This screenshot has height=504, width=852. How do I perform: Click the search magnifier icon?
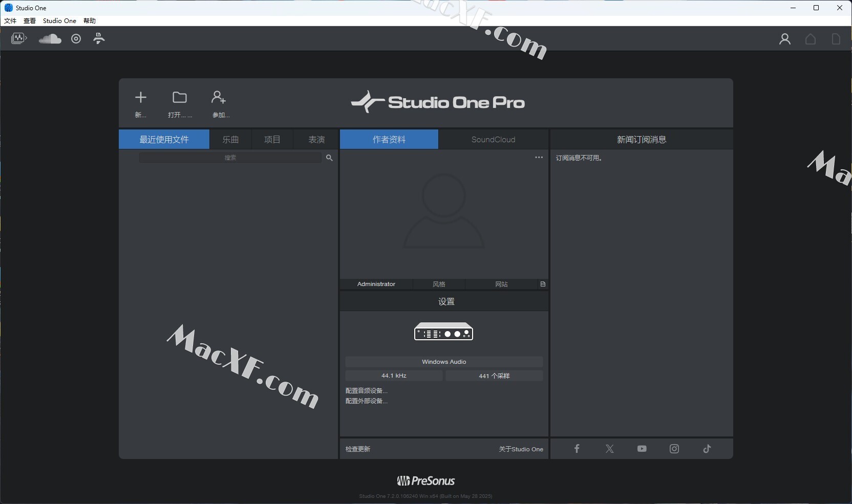329,158
